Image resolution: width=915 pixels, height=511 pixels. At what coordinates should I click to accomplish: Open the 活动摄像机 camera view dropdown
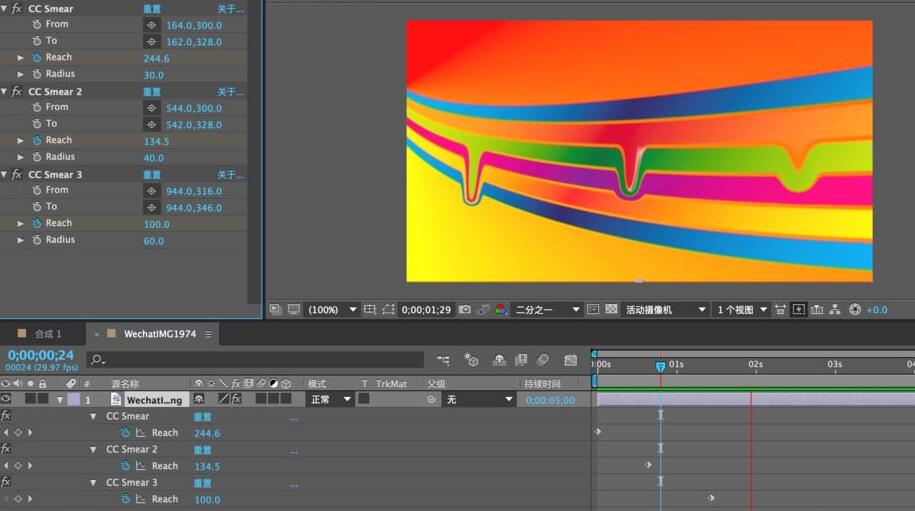tap(665, 310)
